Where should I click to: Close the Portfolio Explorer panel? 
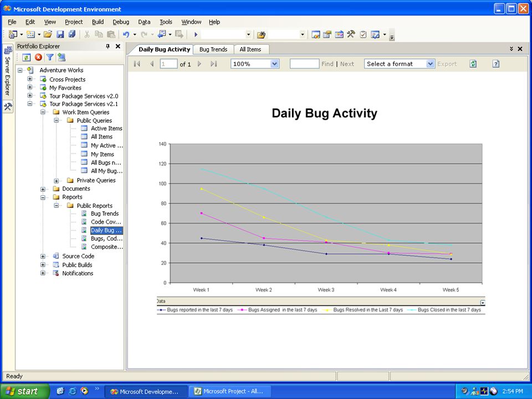tap(118, 46)
